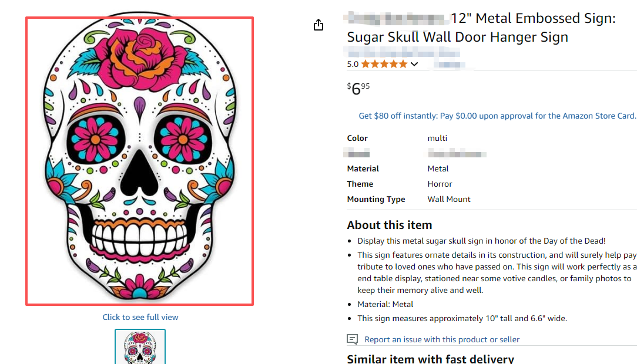Open the "Click to see full view" link
Image resolution: width=637 pixels, height=364 pixels.
point(140,317)
